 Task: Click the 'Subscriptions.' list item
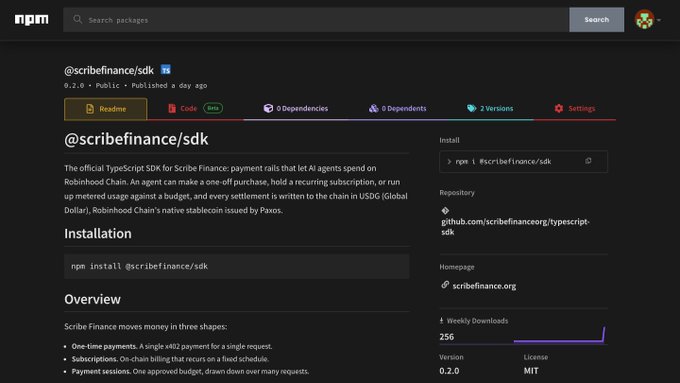click(170, 359)
